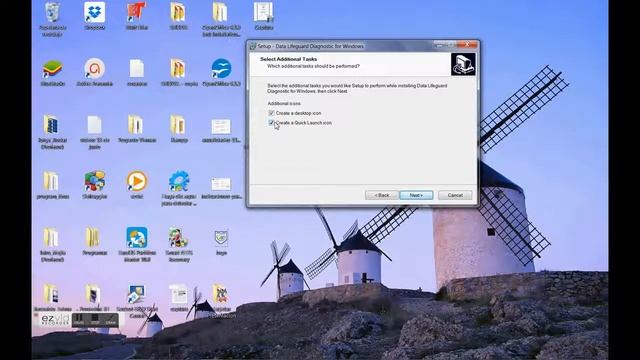Screen dimensions: 640x360
Task: Click the Setup title bar installer icon
Action: (x=253, y=46)
